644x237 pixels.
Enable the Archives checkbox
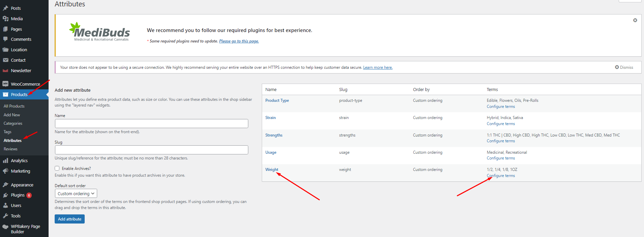[57, 168]
